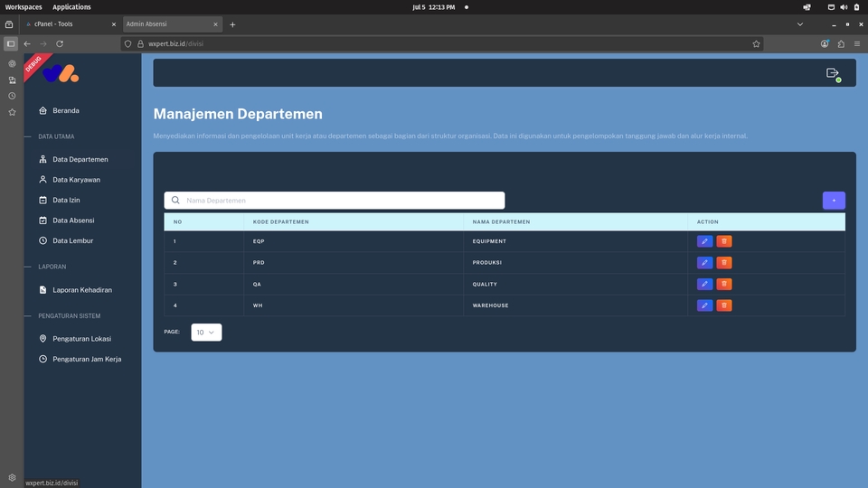Screen dimensions: 868x488
Task: Click the browser forward arrow
Action: pyautogui.click(x=43, y=43)
